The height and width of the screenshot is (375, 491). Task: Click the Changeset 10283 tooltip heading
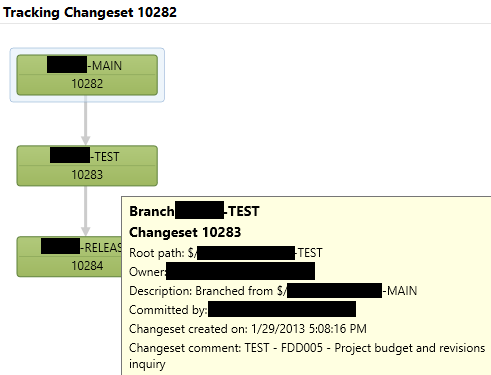tap(185, 232)
